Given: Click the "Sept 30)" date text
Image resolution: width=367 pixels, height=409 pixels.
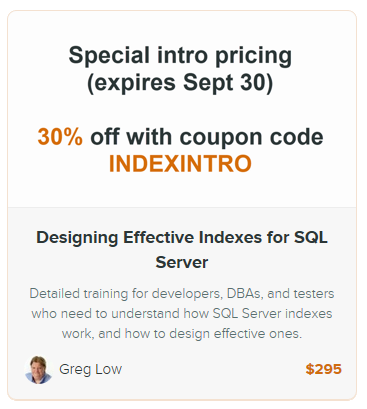Looking at the screenshot, I should (228, 83).
